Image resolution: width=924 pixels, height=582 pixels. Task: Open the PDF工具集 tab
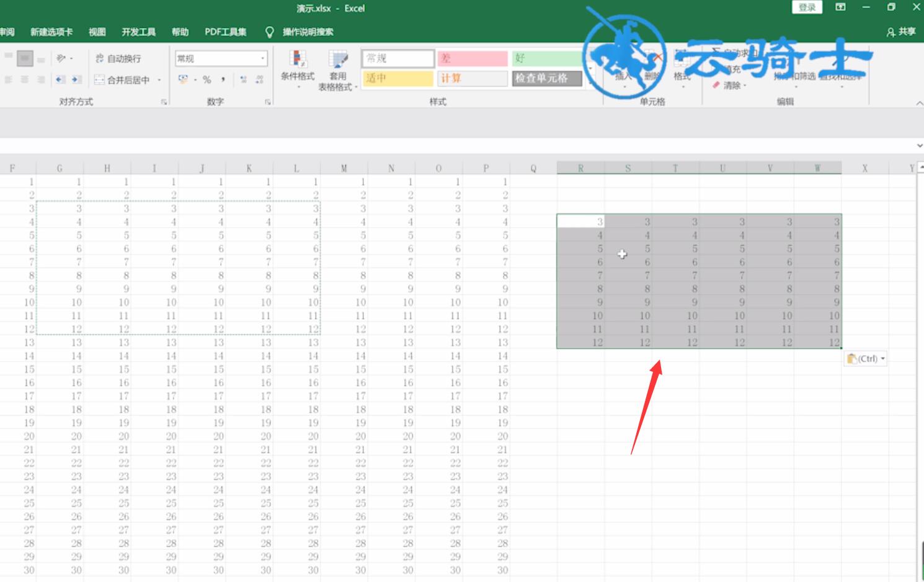(225, 32)
